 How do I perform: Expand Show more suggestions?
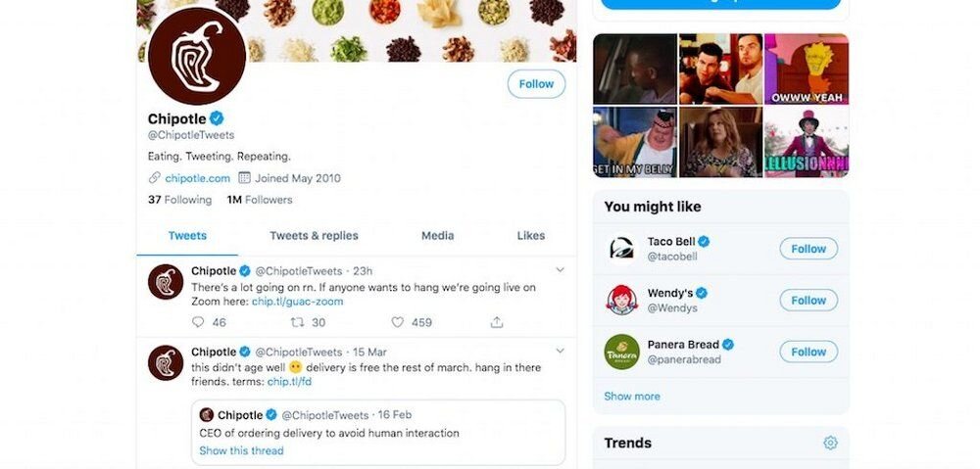(632, 397)
